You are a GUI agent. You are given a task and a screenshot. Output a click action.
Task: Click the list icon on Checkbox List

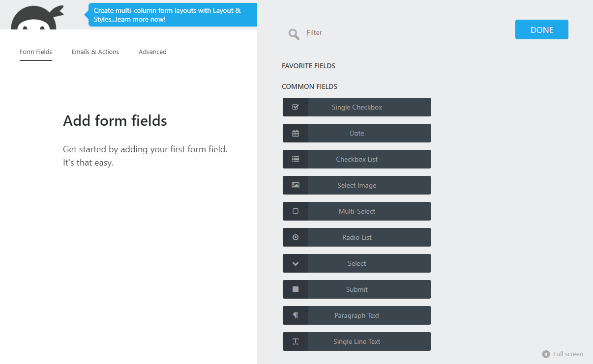point(295,159)
